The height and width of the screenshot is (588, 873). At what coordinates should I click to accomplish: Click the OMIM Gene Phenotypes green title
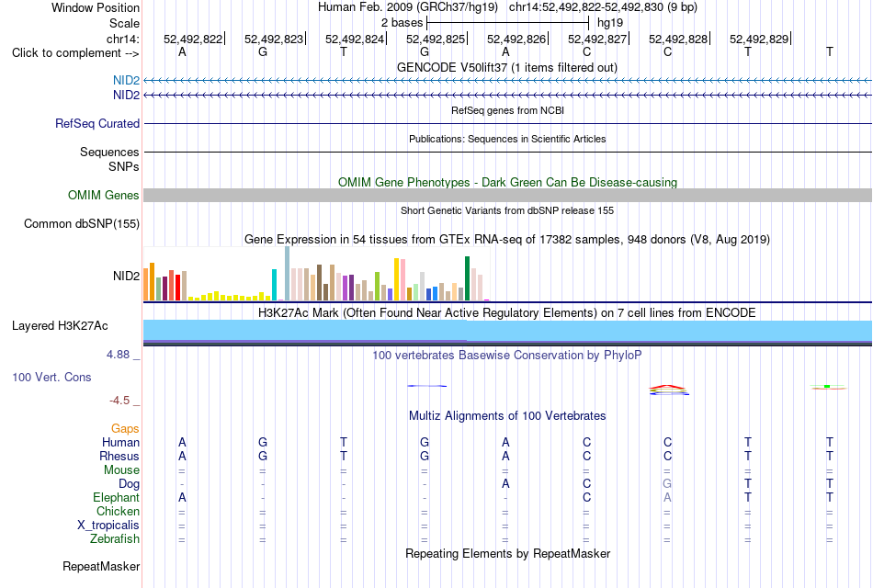(508, 182)
